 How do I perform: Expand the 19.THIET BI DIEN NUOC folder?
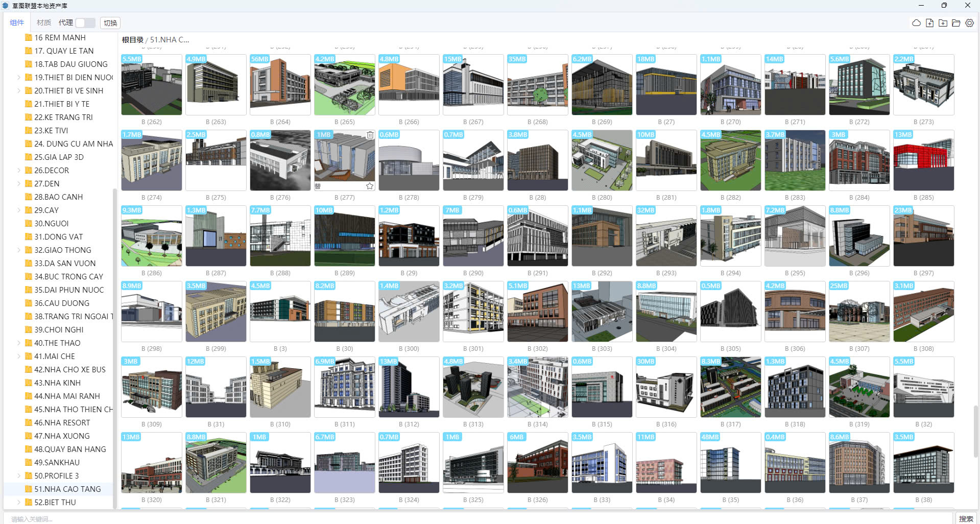click(x=19, y=78)
